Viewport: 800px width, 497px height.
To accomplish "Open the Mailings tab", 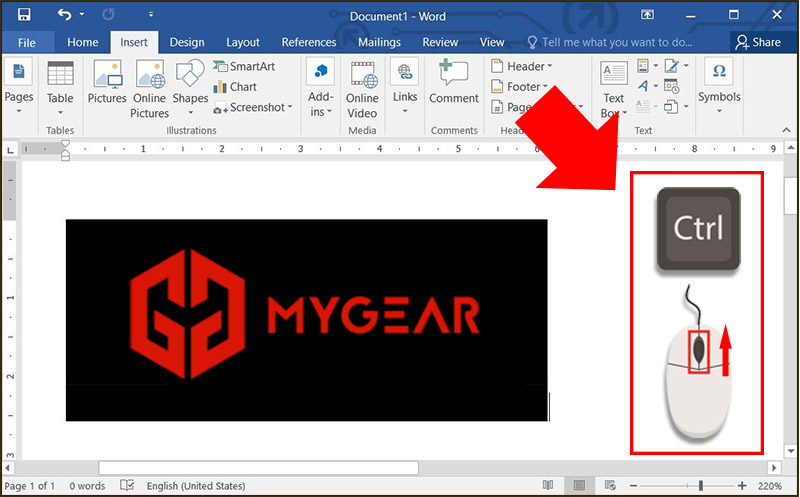I will (379, 42).
